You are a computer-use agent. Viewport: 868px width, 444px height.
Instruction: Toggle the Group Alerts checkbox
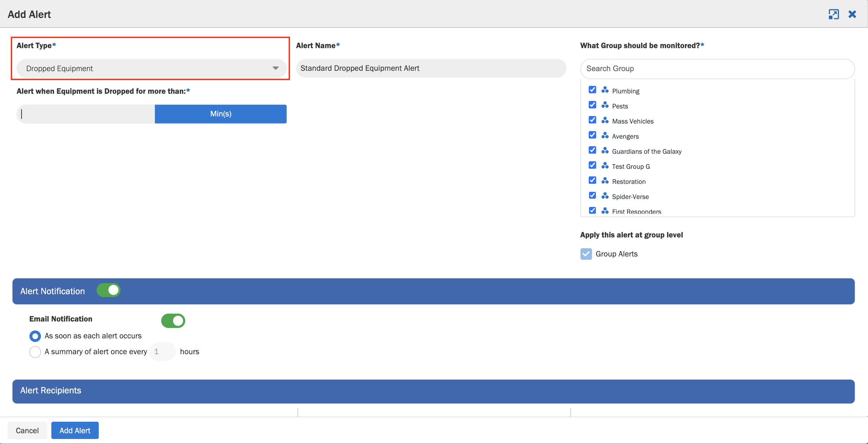click(586, 254)
